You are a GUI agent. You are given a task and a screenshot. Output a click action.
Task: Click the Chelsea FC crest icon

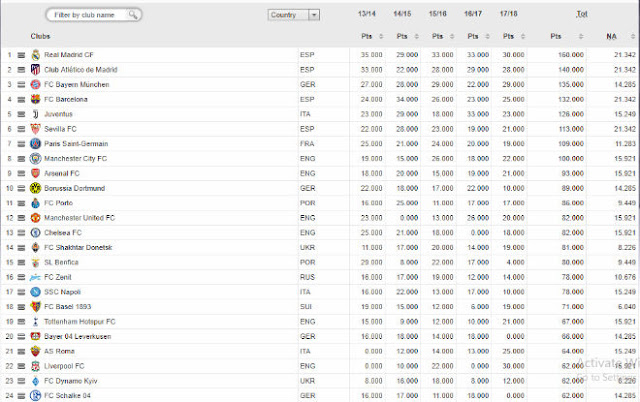click(36, 233)
